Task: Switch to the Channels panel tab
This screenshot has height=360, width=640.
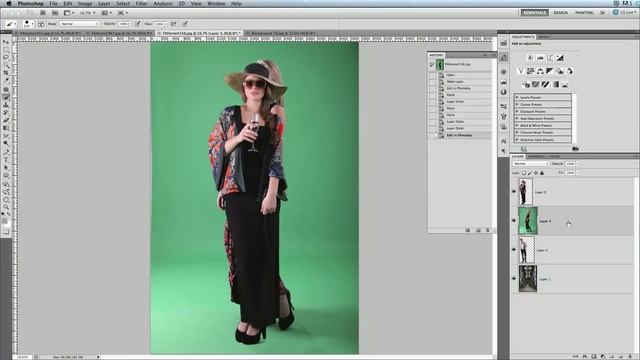Action: (536, 156)
